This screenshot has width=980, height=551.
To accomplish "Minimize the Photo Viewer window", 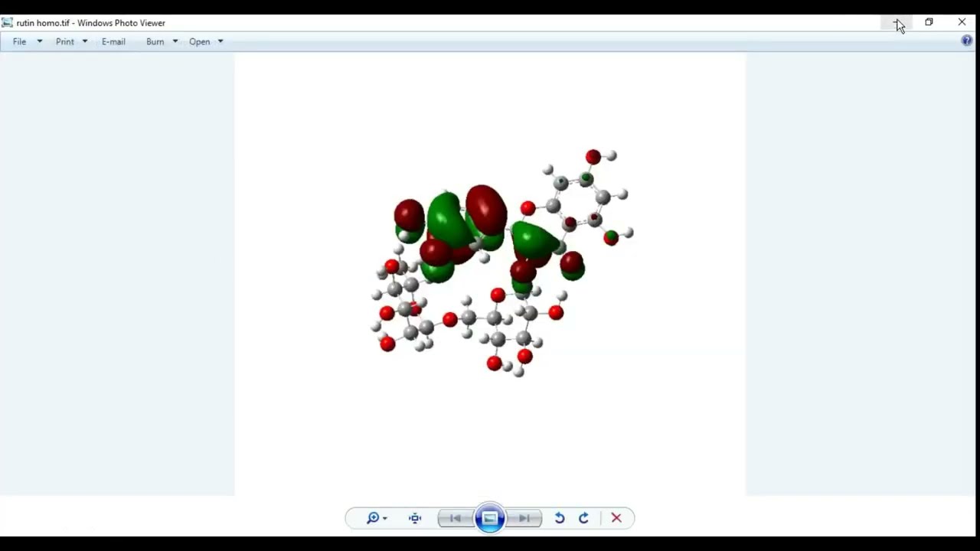I will pos(897,22).
